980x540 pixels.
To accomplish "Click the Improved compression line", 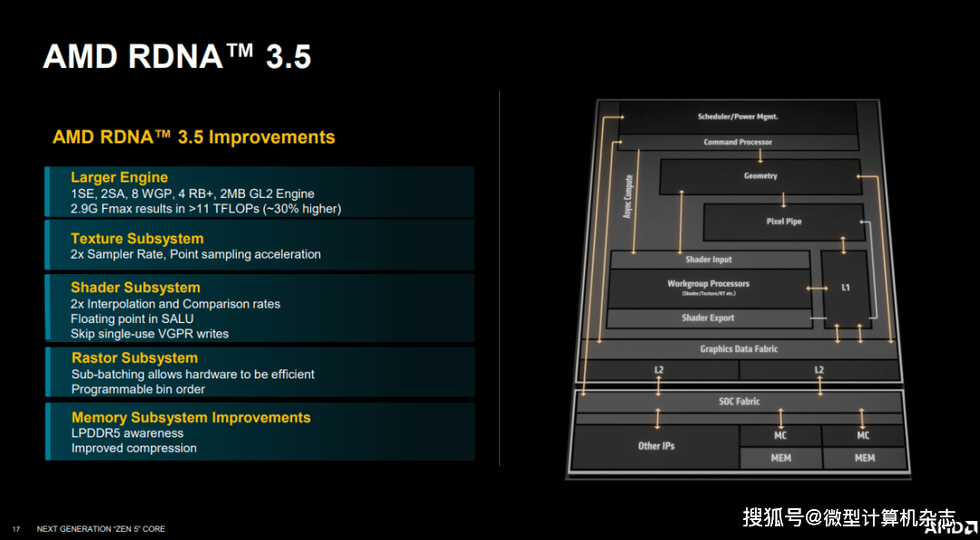I will tap(133, 448).
